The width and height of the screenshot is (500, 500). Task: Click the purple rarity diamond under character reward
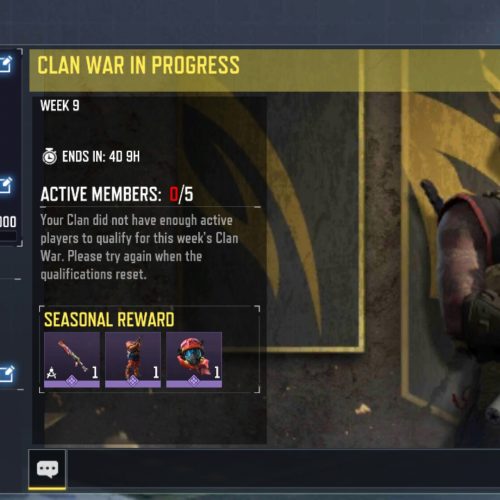133,380
